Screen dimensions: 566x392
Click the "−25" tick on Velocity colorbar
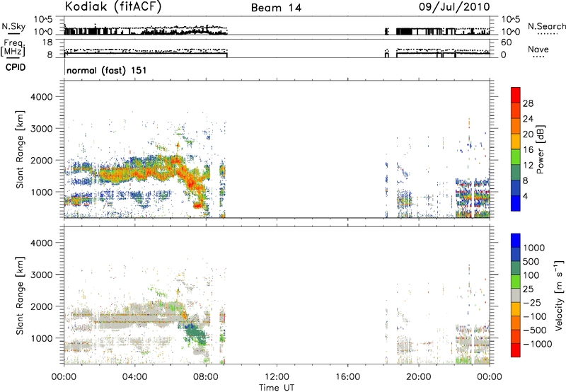(x=533, y=302)
